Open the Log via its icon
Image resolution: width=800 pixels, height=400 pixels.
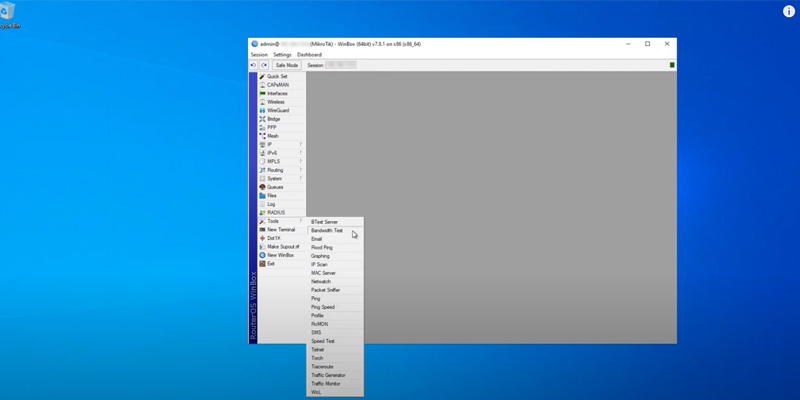pyautogui.click(x=262, y=204)
